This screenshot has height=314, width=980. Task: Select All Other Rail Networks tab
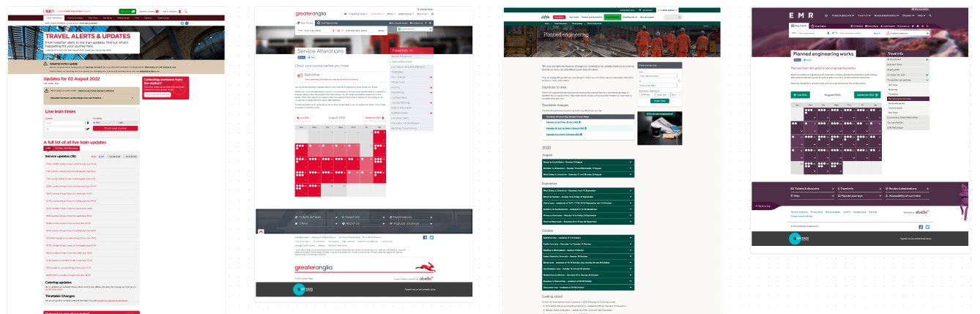pyautogui.click(x=66, y=148)
